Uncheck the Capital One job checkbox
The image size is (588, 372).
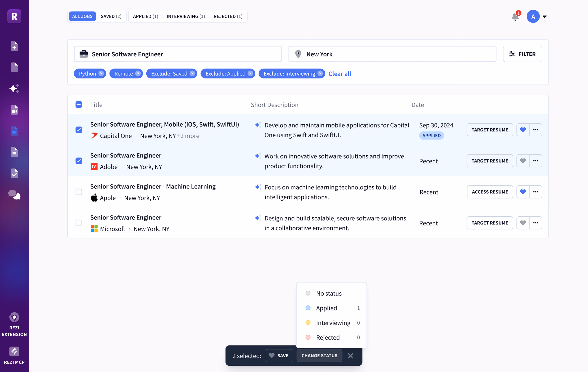tap(79, 130)
